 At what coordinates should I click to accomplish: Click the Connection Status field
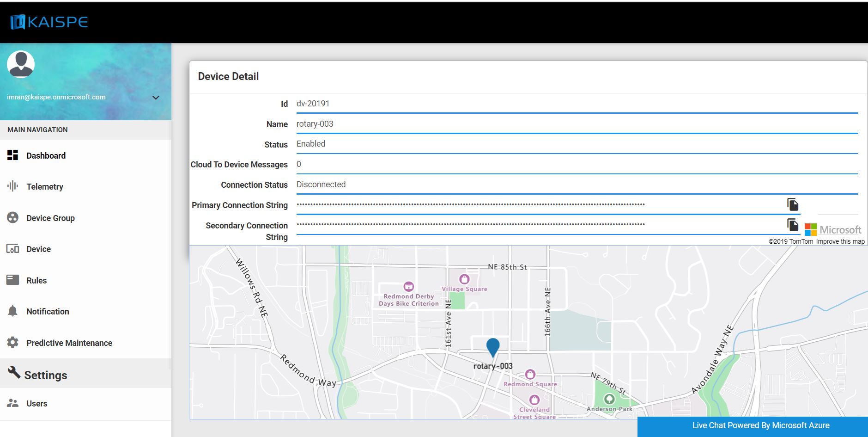577,185
